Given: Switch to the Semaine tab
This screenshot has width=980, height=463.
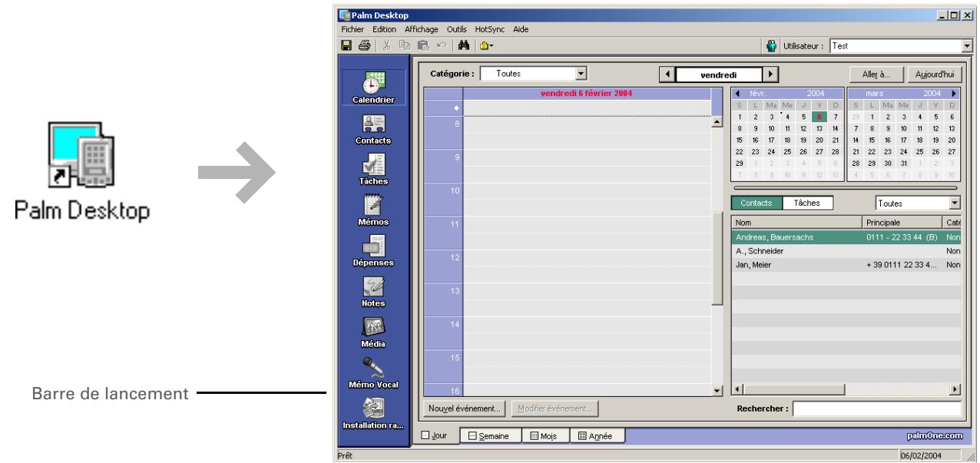Looking at the screenshot, I should (489, 436).
